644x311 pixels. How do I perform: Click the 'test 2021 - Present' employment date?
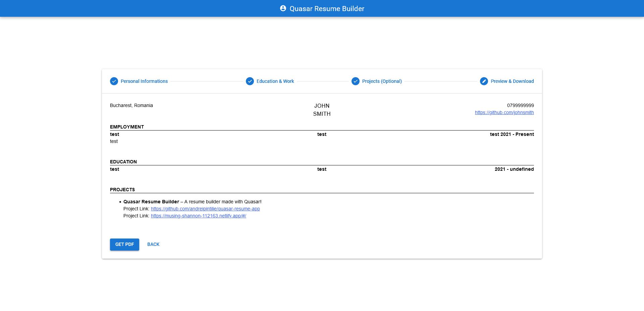tap(512, 134)
